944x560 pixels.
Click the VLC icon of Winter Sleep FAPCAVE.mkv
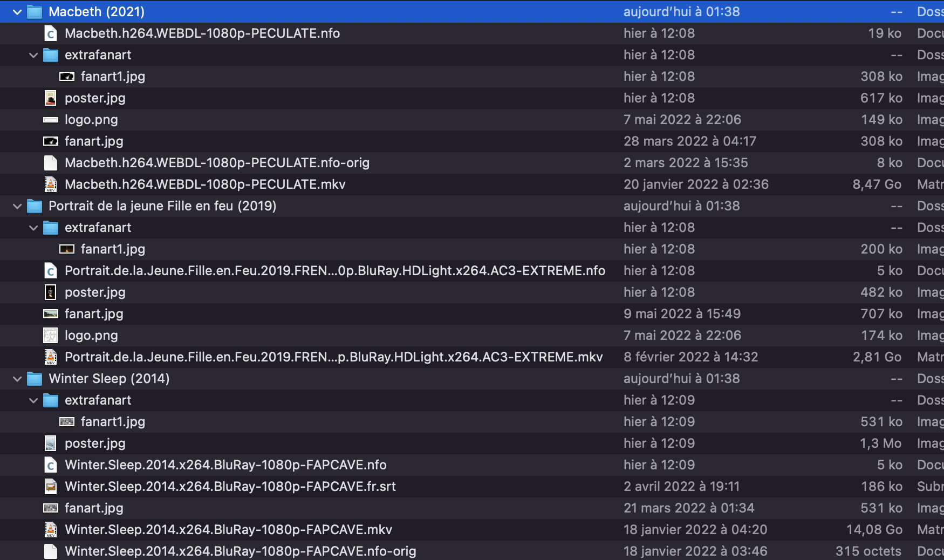click(x=51, y=530)
